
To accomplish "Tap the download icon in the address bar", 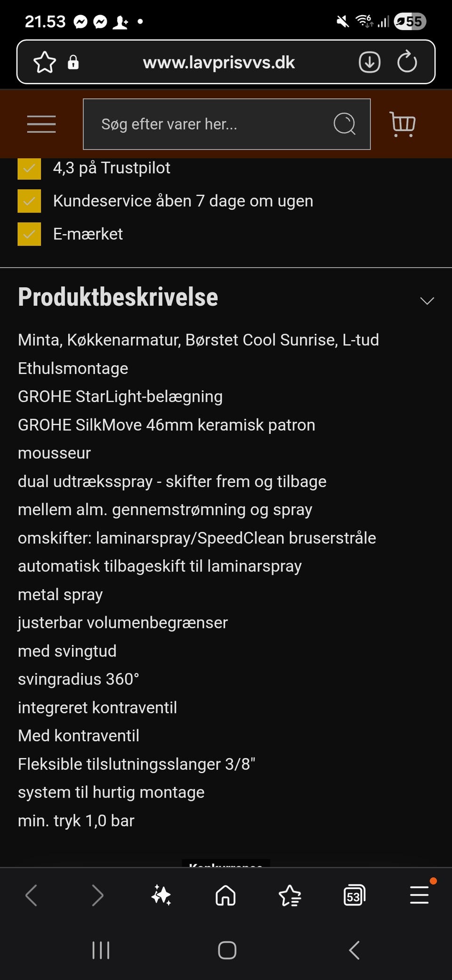I will pyautogui.click(x=370, y=62).
